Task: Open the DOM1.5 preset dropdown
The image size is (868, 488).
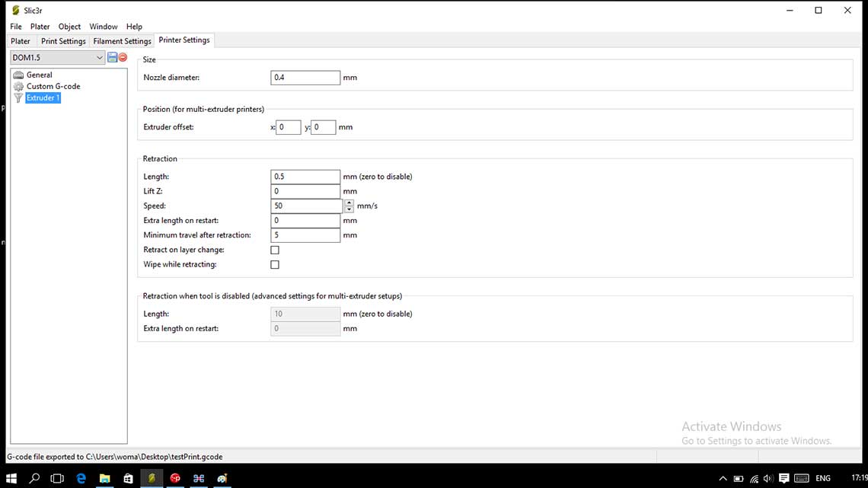Action: (x=99, y=58)
